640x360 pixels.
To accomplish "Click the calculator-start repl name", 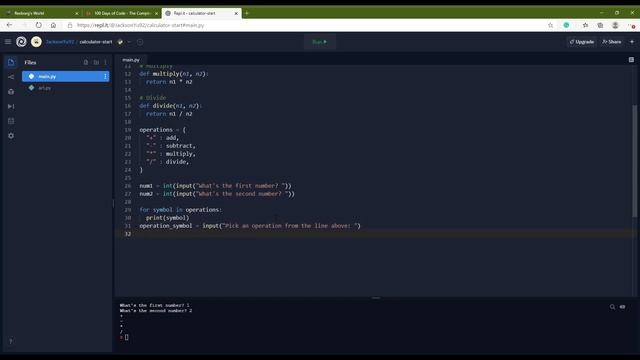I will [96, 42].
